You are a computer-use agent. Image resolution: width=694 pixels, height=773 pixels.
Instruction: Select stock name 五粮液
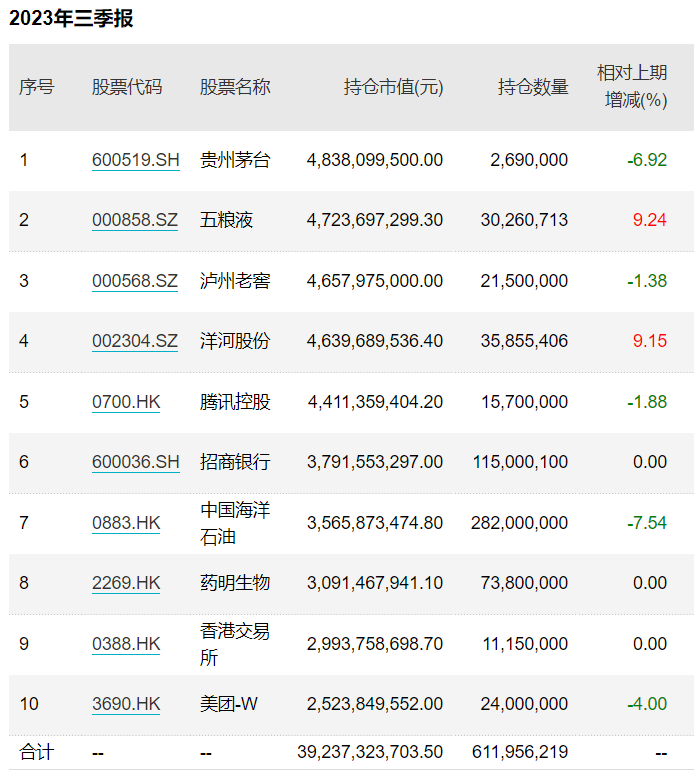pos(226,220)
